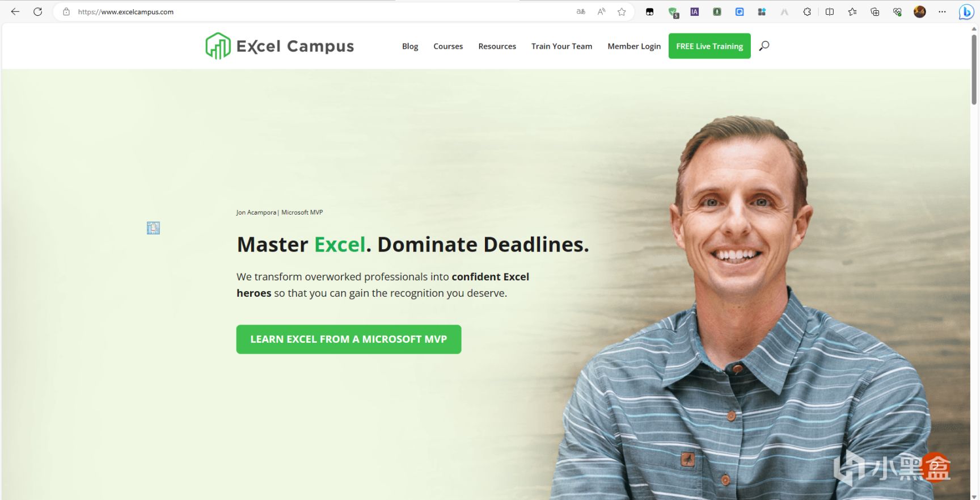Click Learn Excel From a Microsoft MVP
Viewport: 980px width, 500px height.
(x=349, y=339)
